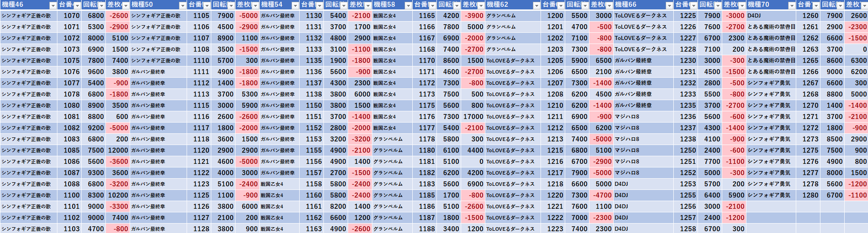Select the -3900 value for machine 1165
The image size is (868, 233).
(473, 16)
